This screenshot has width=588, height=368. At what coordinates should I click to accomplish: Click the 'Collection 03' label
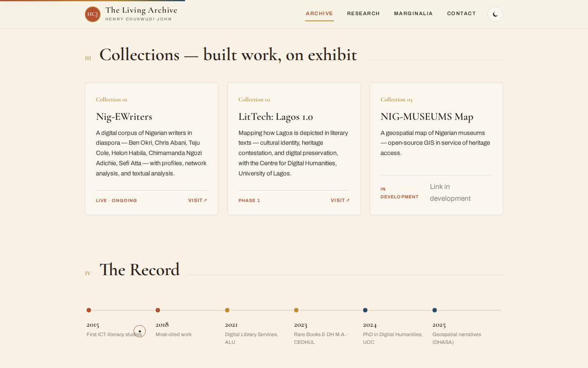click(396, 99)
